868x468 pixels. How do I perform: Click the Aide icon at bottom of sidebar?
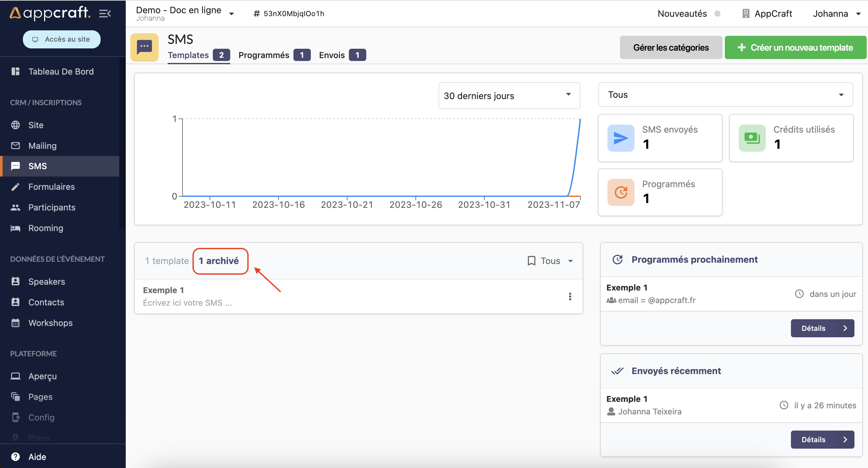point(15,456)
